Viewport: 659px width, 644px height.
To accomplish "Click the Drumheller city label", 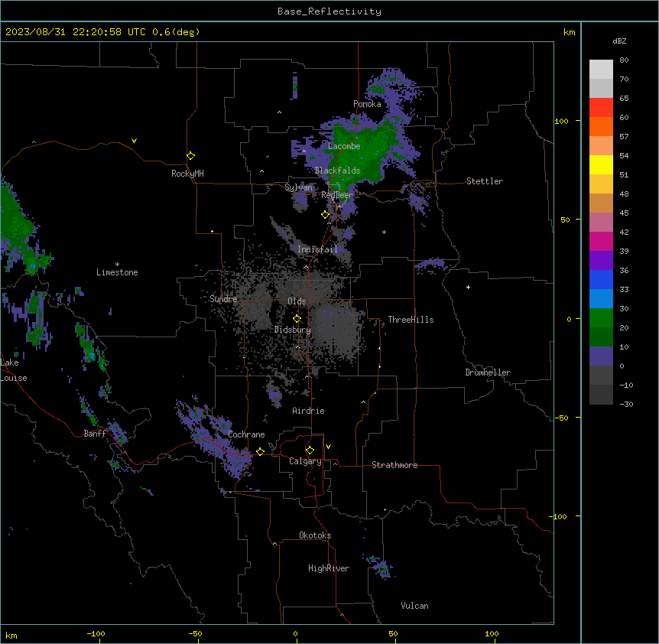I will 488,372.
